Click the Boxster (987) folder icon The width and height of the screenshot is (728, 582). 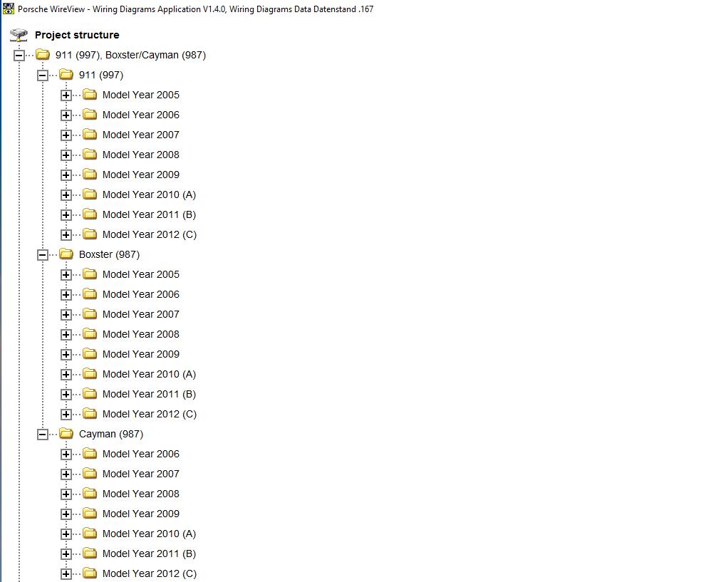tap(66, 254)
